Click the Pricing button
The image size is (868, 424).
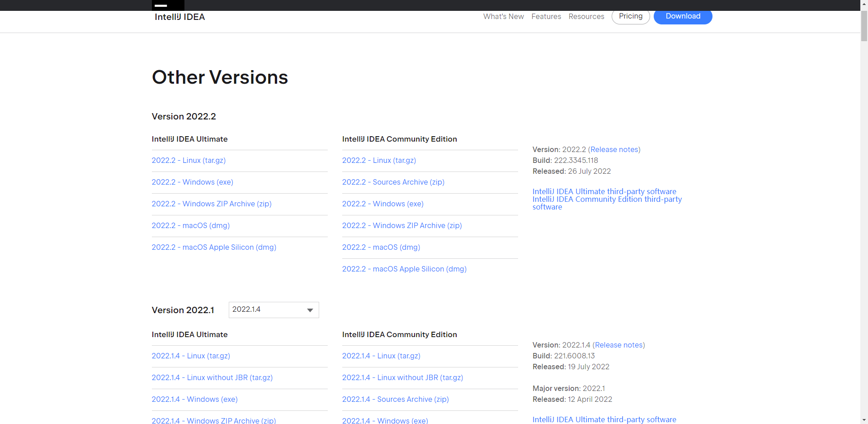(x=631, y=16)
